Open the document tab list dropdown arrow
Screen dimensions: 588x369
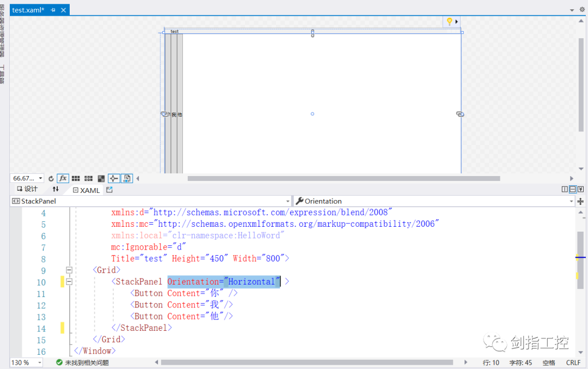pos(572,10)
